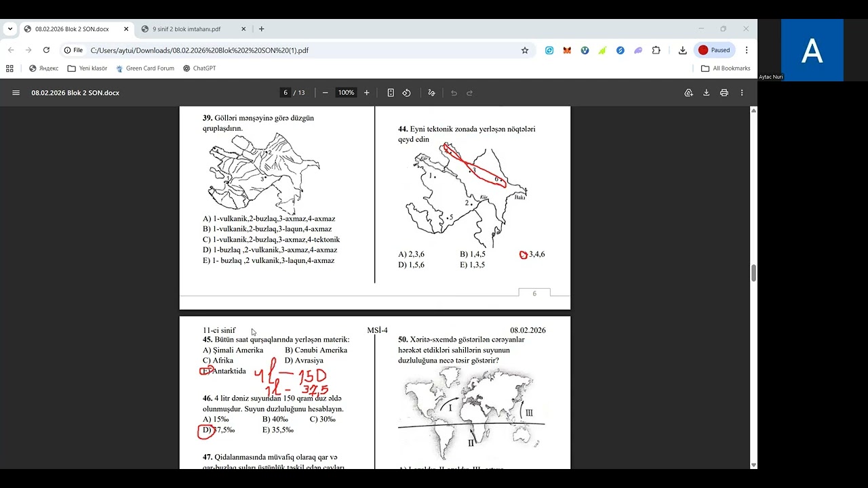Click the zoom out minus button
The height and width of the screenshot is (488, 868).
coord(325,93)
